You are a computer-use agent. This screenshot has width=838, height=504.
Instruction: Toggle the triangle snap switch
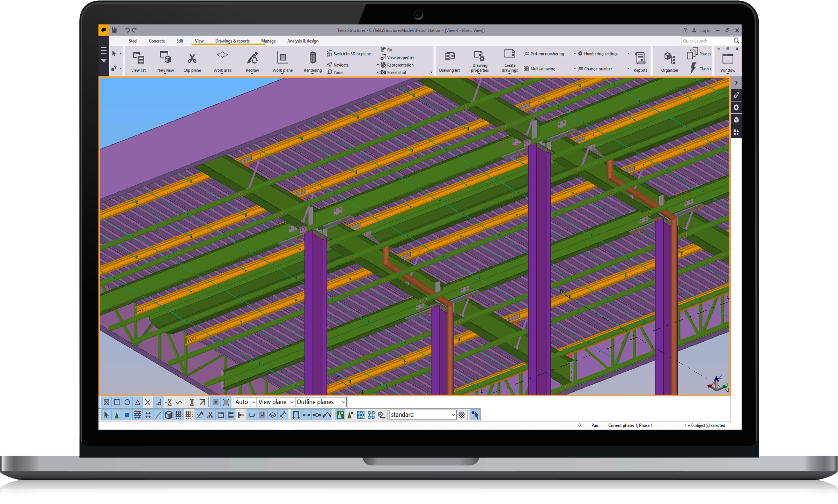click(x=138, y=402)
